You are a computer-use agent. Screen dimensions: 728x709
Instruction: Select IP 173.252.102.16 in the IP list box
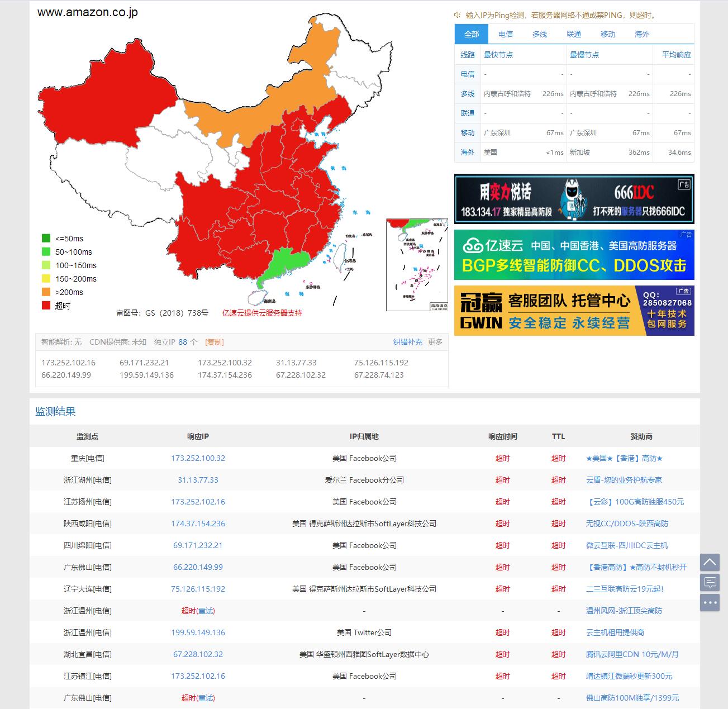click(68, 363)
